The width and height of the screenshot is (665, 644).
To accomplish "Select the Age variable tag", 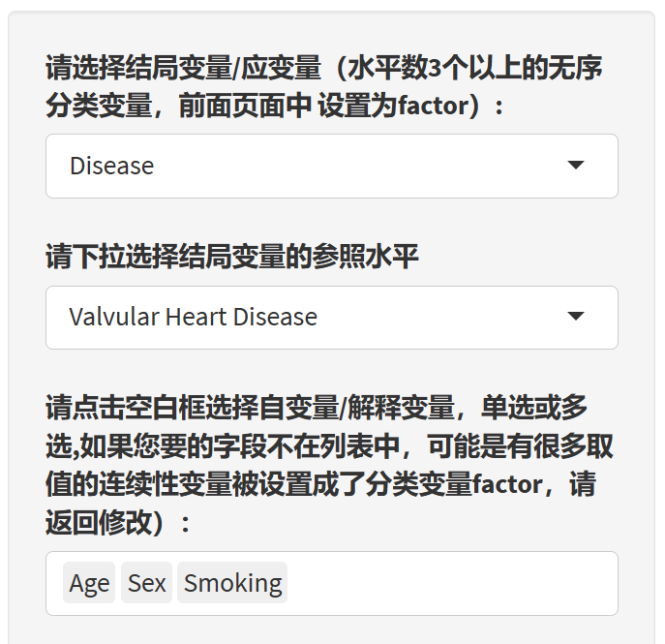I will [89, 583].
